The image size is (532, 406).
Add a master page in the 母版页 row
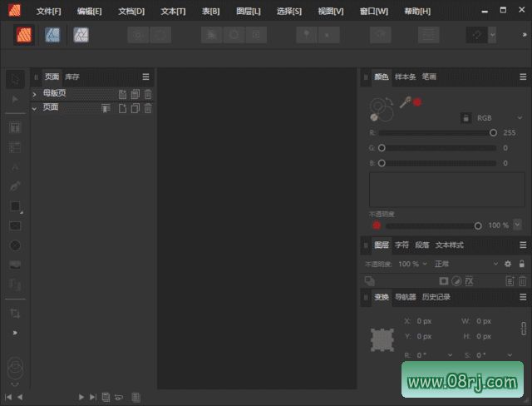pos(122,94)
